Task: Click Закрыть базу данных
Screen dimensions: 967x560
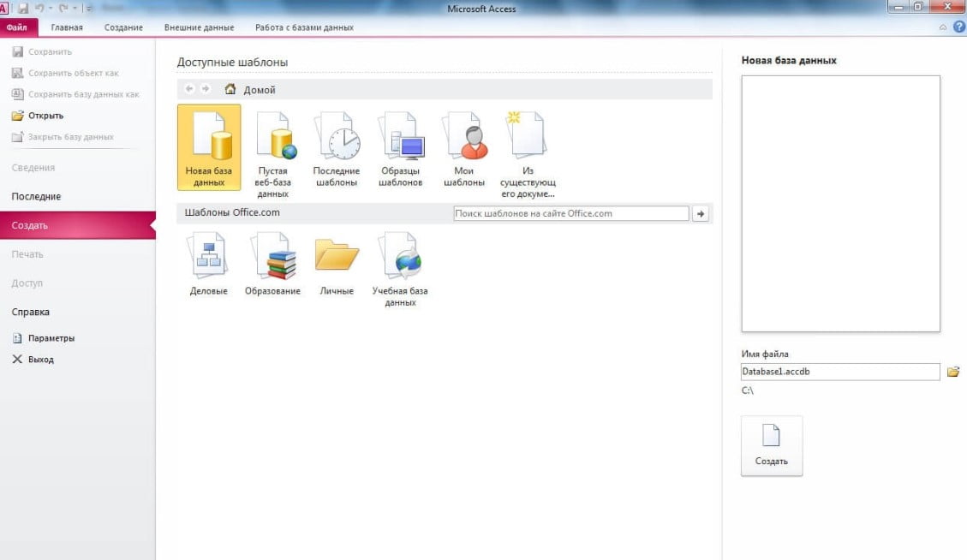Action: point(63,137)
